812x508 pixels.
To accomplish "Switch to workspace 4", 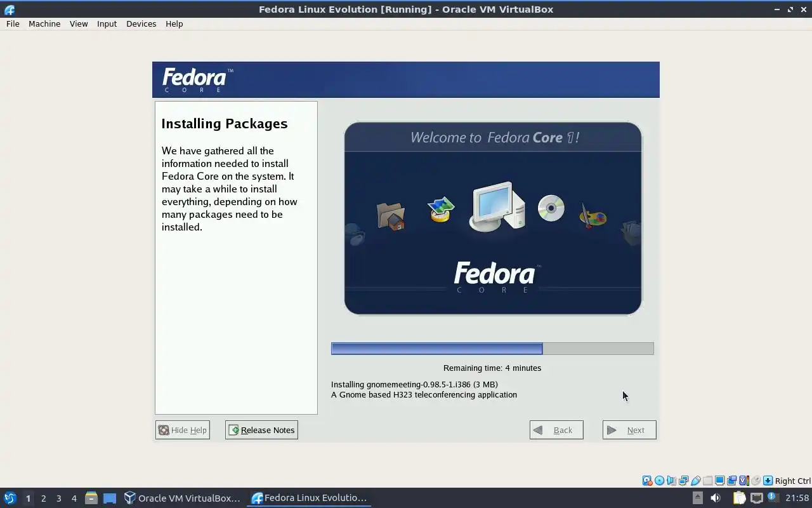I will [x=74, y=498].
